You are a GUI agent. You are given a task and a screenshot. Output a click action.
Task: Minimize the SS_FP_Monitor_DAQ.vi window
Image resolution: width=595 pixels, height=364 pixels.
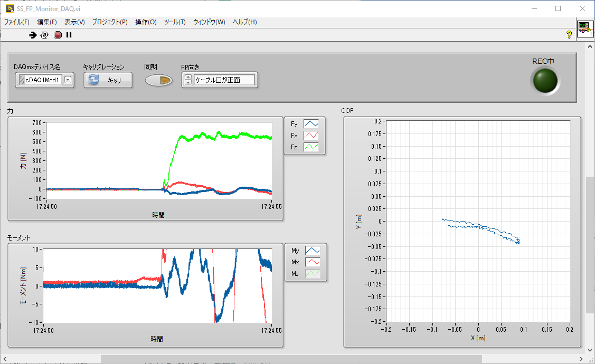tap(534, 8)
